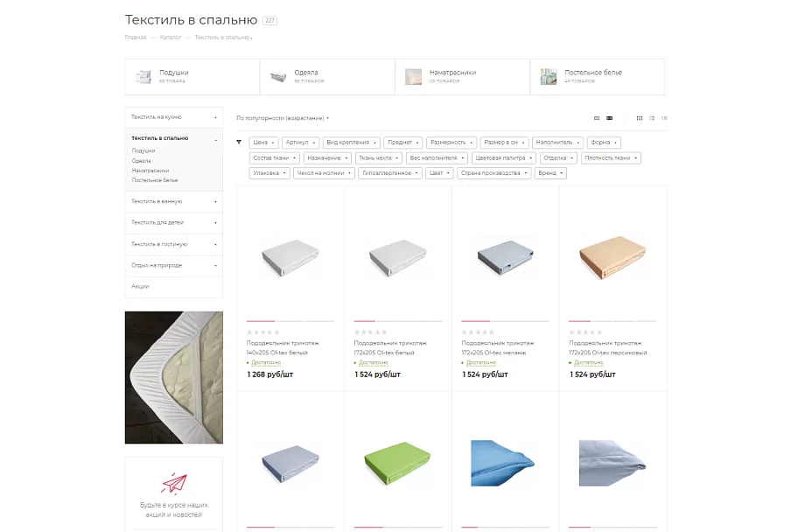
Task: Open product Пододеяльник 172x205 Ol-tex меланж title
Action: coord(497,347)
